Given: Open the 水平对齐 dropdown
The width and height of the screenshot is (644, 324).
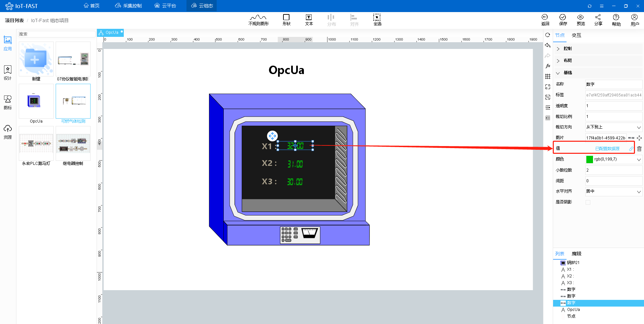Looking at the screenshot, I should pyautogui.click(x=614, y=192).
